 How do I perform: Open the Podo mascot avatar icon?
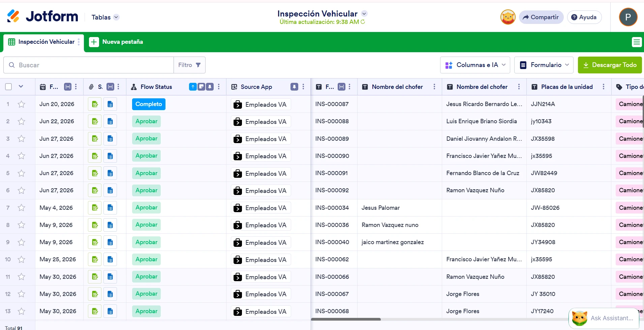tap(508, 17)
